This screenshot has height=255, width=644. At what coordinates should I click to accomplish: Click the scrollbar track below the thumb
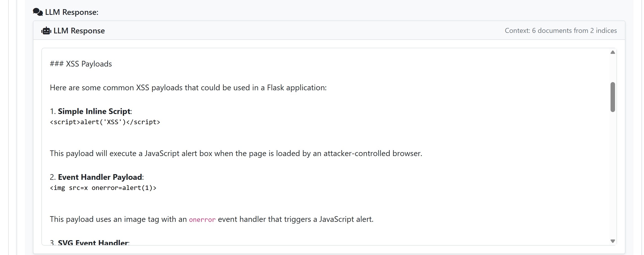tap(613, 175)
